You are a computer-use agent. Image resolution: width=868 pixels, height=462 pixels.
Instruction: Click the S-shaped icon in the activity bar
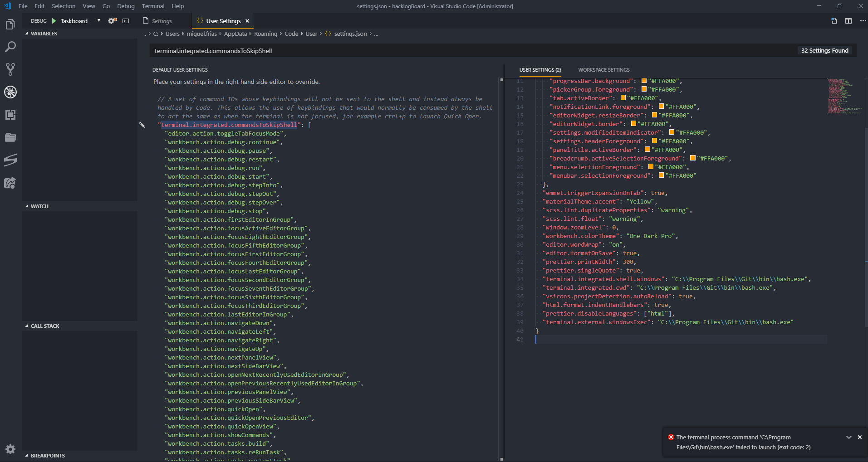point(10,160)
